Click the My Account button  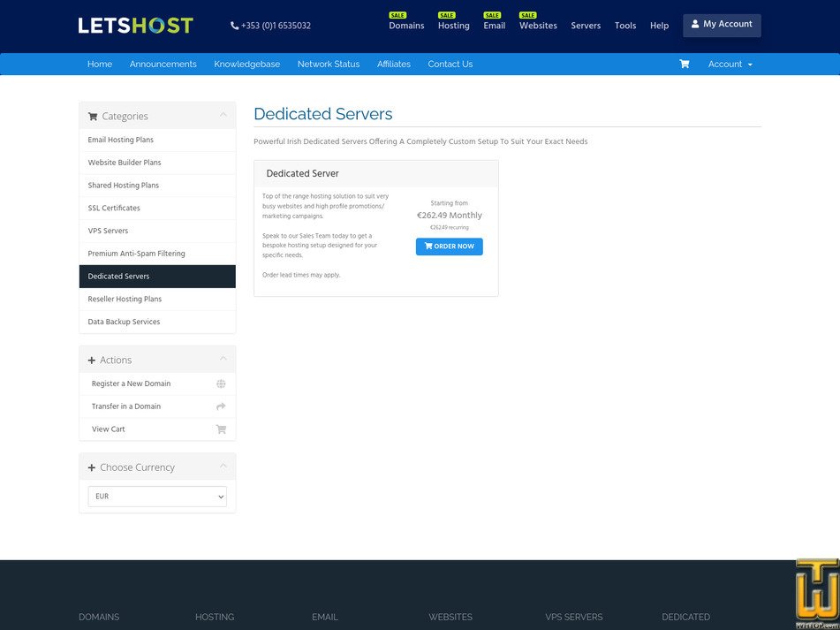722,25
